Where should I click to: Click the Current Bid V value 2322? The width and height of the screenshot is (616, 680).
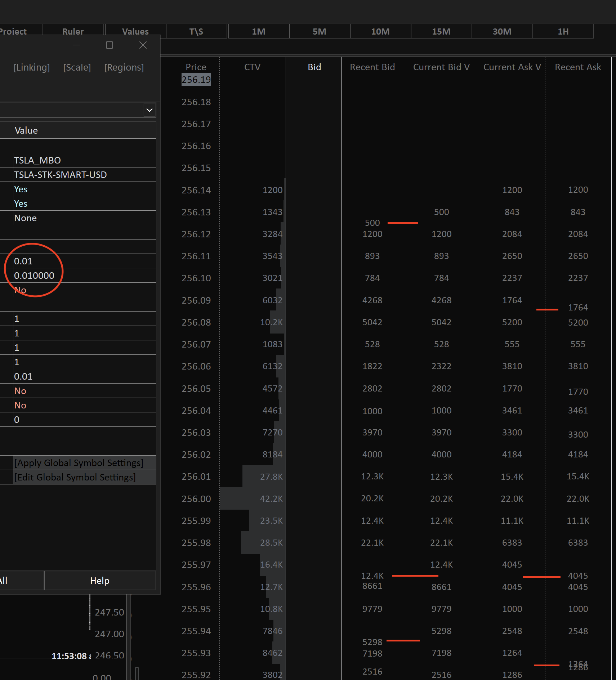coord(441,366)
